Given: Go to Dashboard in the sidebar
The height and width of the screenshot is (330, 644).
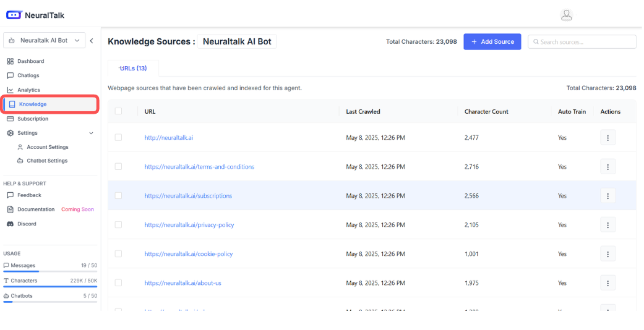Looking at the screenshot, I should click(x=30, y=61).
